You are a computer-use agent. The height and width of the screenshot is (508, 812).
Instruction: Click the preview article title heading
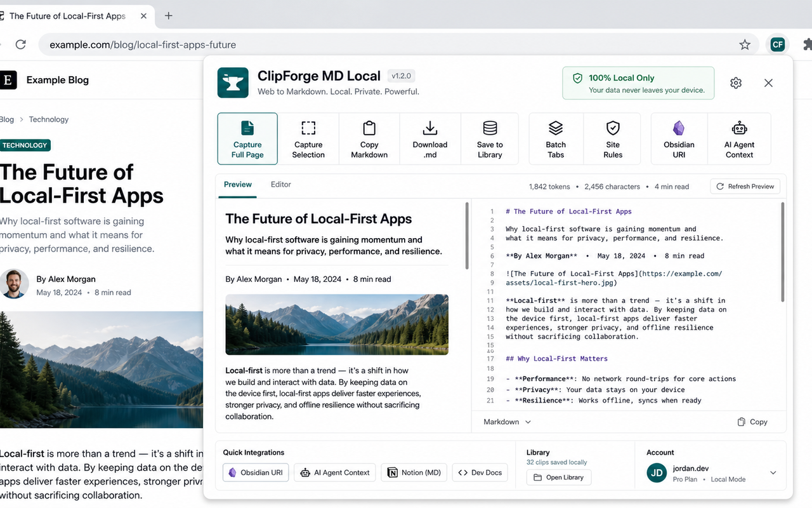tap(319, 219)
